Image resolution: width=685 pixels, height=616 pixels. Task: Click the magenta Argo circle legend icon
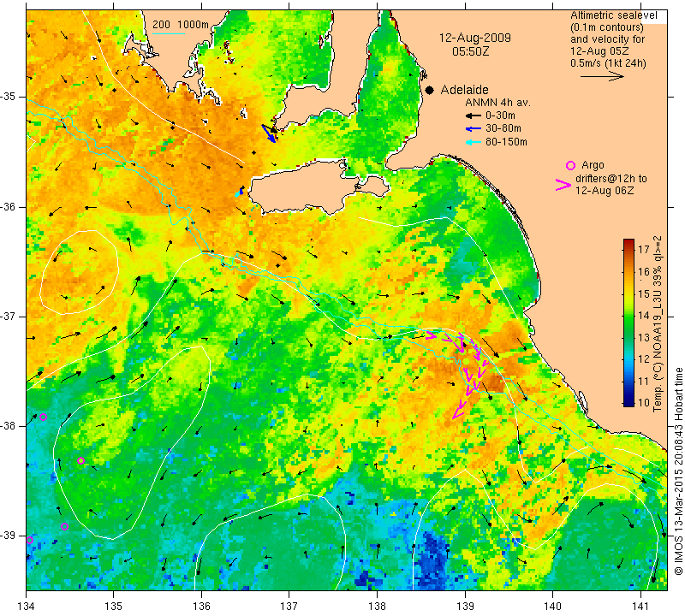click(570, 165)
